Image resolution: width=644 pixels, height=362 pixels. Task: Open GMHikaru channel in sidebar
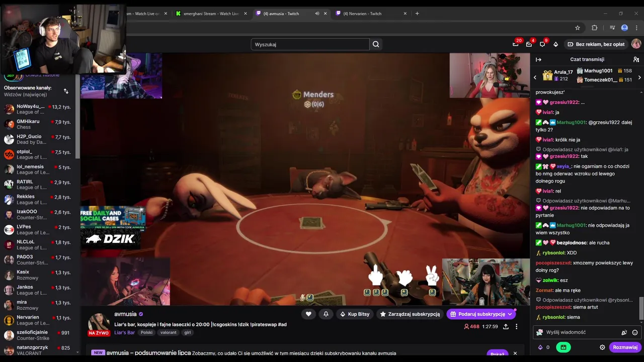[x=37, y=124]
